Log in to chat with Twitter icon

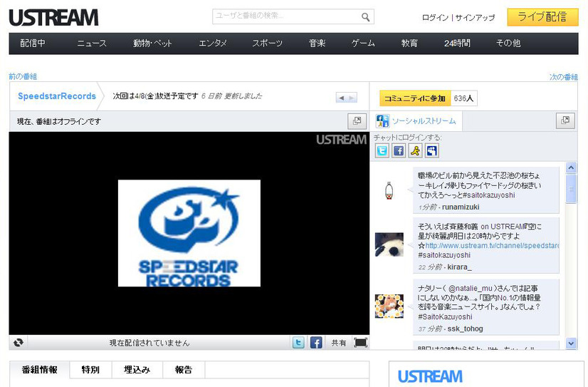coord(382,151)
